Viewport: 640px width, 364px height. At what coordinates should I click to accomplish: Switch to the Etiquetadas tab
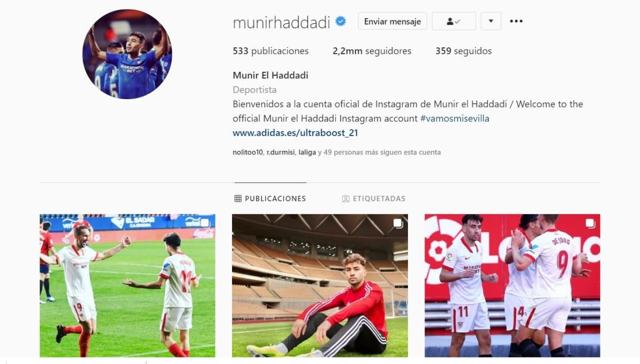tap(374, 198)
